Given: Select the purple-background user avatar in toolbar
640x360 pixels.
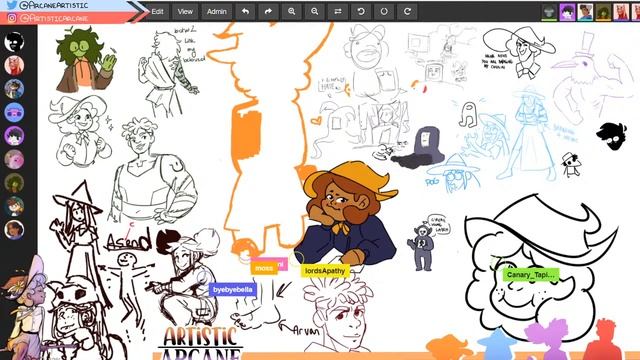Looking at the screenshot, I should pyautogui.click(x=567, y=12).
